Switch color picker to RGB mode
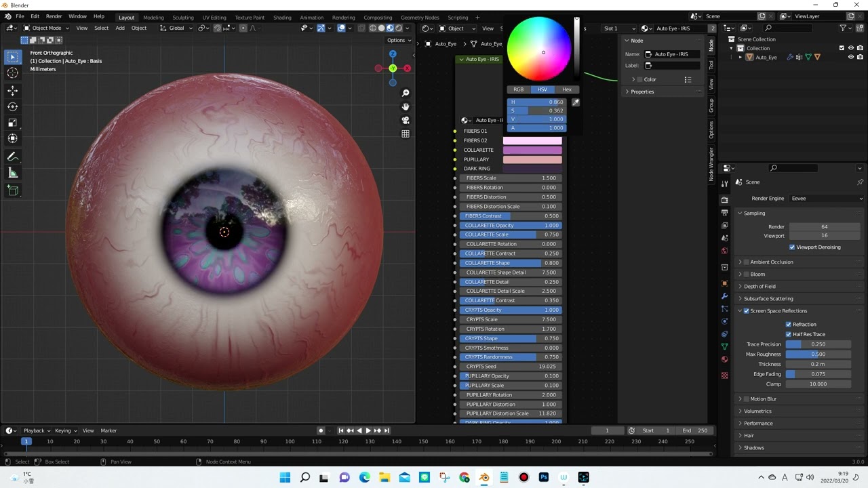The image size is (868, 488). tap(518, 89)
